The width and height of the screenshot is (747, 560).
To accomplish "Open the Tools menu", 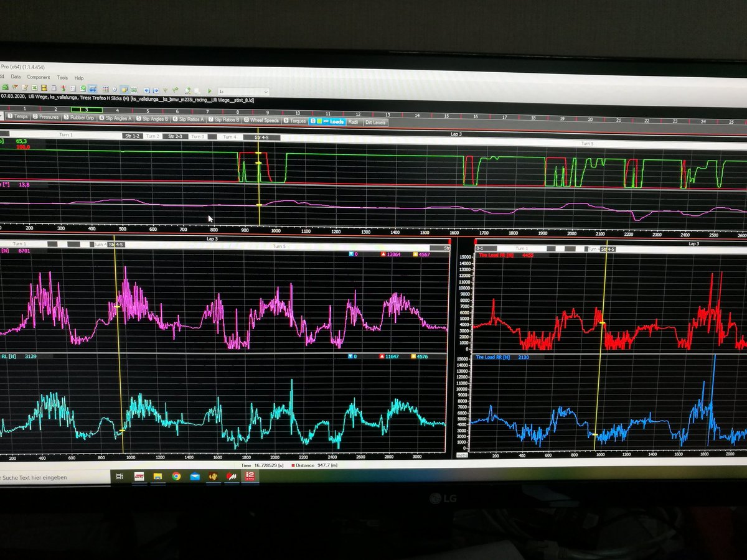I will (x=62, y=77).
